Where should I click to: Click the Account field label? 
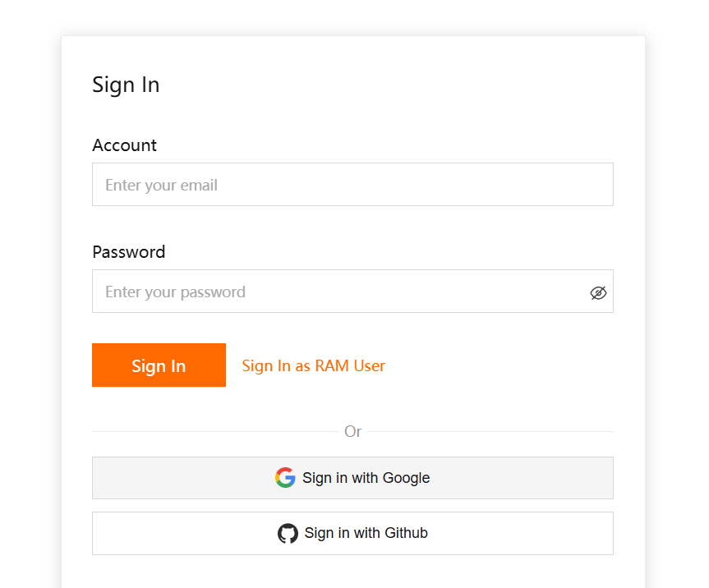pos(124,145)
